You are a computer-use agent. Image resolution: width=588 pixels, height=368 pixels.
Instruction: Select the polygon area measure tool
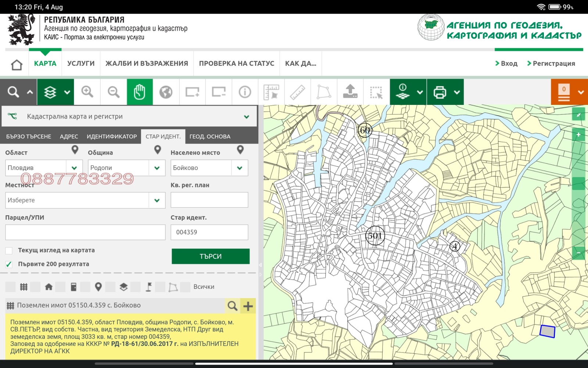tap(324, 92)
